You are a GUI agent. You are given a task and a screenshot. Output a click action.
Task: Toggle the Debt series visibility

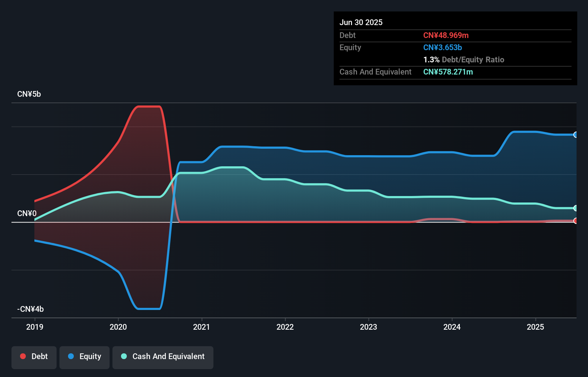pyautogui.click(x=34, y=357)
